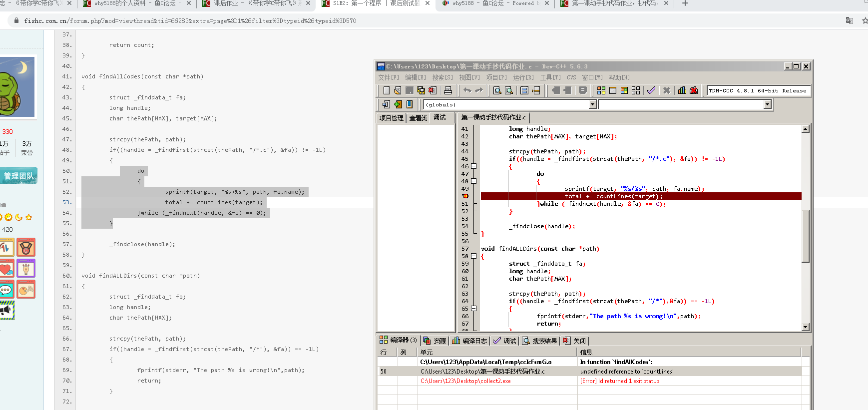Open the Find magnifier icon in Dev-C++

pyautogui.click(x=497, y=90)
